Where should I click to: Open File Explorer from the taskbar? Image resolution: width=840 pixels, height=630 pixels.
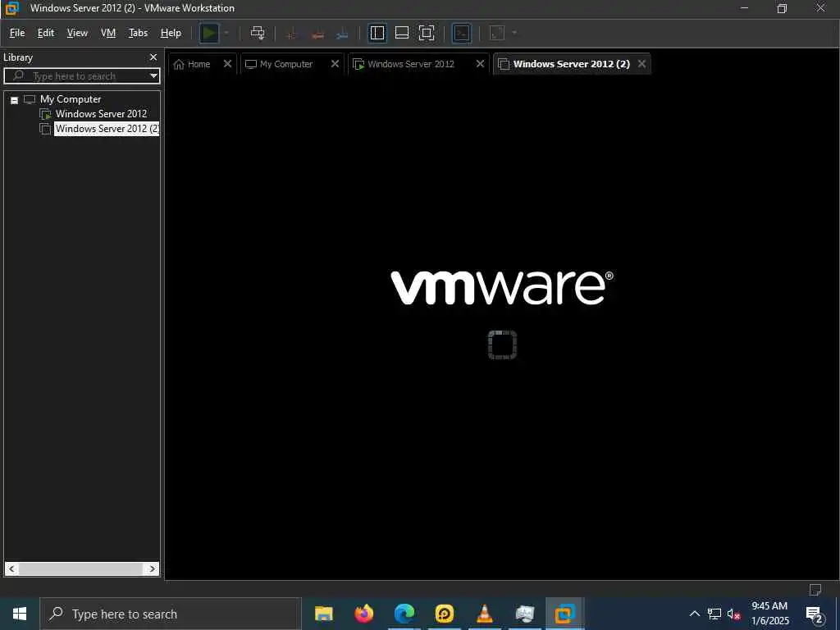(323, 614)
